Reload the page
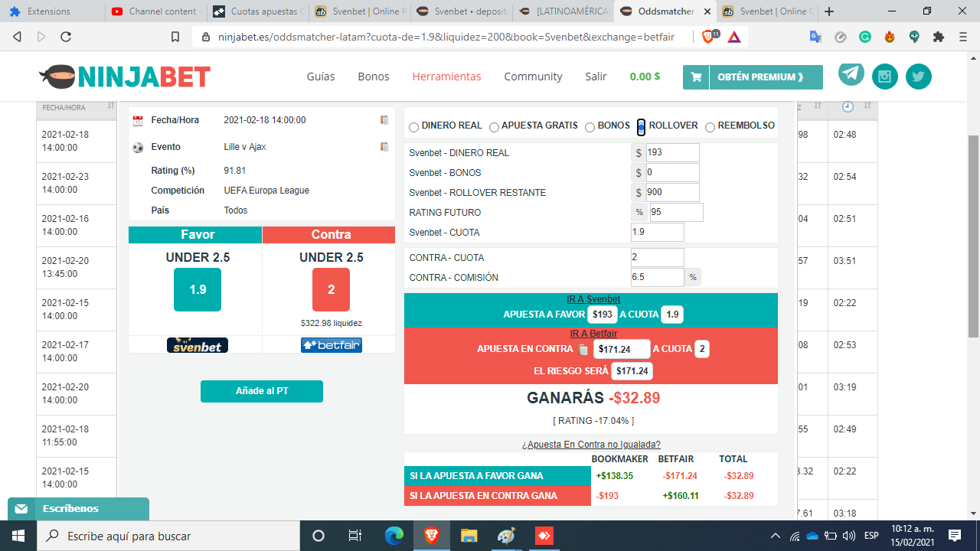This screenshot has height=551, width=980. coord(66,37)
